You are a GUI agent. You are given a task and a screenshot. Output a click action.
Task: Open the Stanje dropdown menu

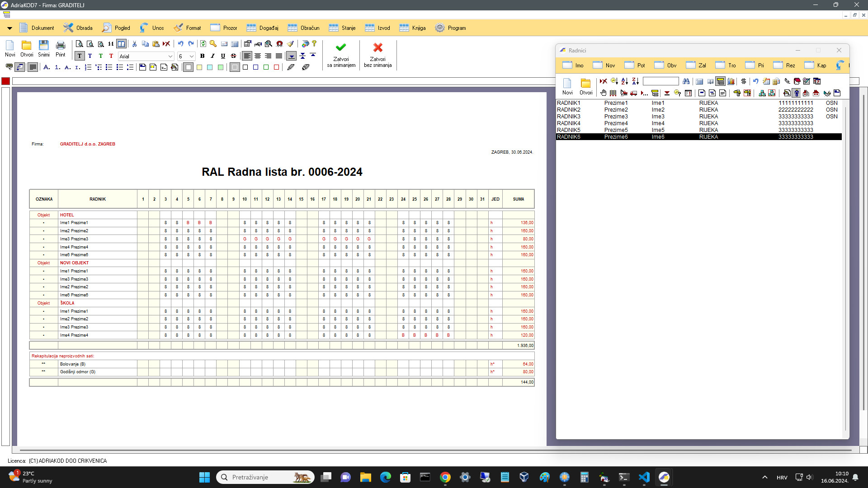342,28
